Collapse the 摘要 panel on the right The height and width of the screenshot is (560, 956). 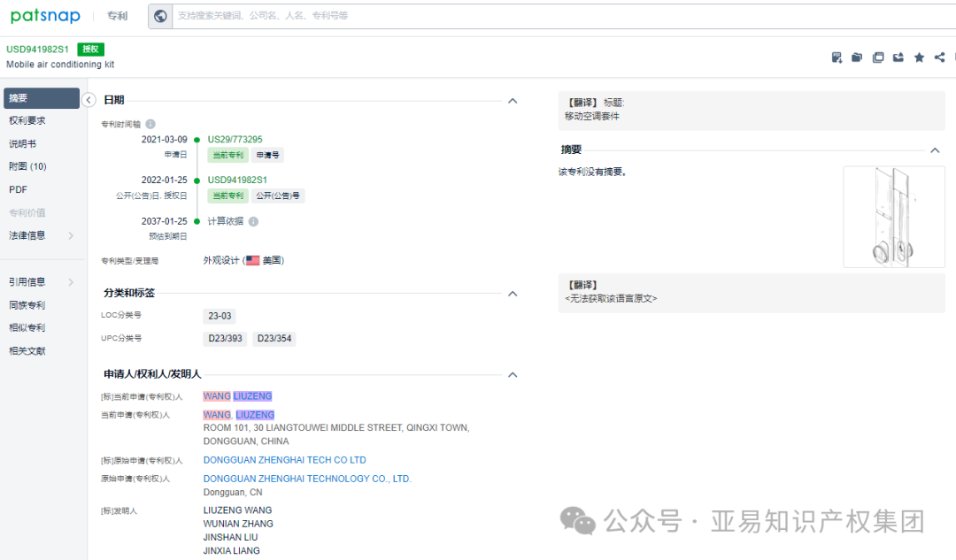936,150
